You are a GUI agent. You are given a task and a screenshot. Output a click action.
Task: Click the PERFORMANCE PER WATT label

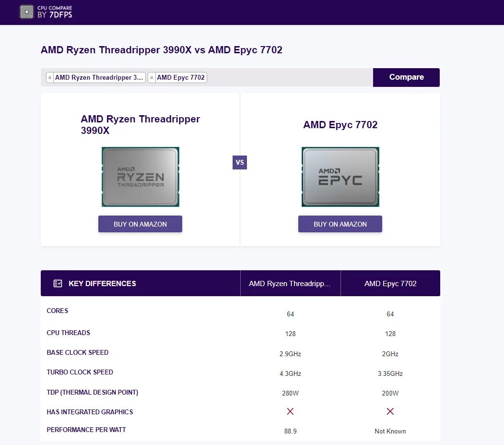point(86,430)
